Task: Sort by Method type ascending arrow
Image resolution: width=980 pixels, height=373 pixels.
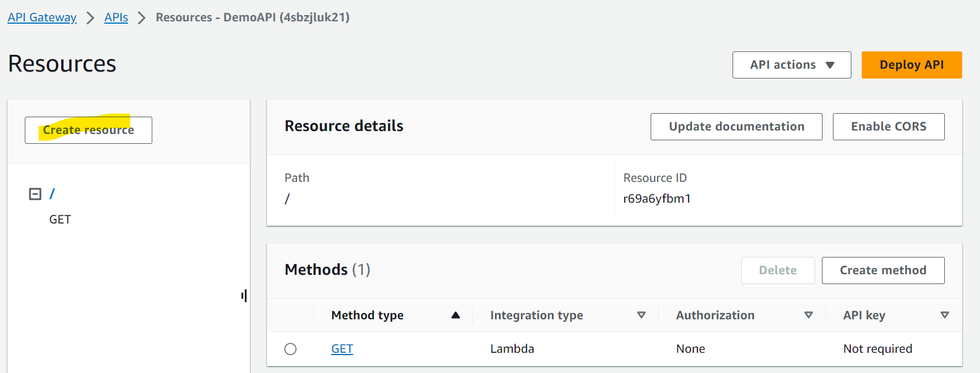Action: point(456,315)
